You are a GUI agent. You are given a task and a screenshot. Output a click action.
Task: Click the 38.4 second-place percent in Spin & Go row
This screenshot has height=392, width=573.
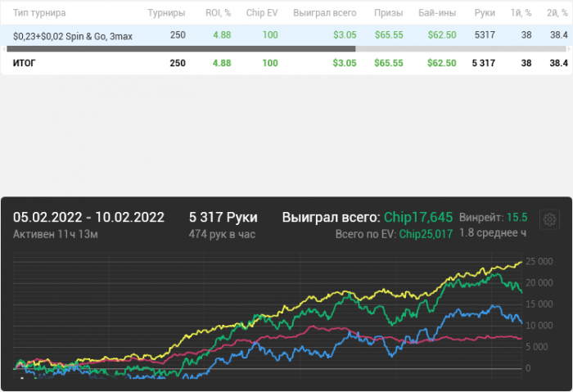click(x=559, y=35)
